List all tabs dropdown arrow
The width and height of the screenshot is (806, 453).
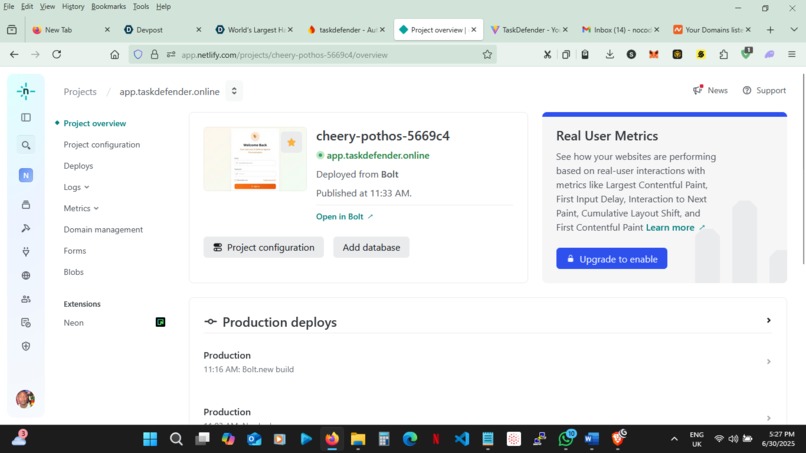(x=794, y=30)
